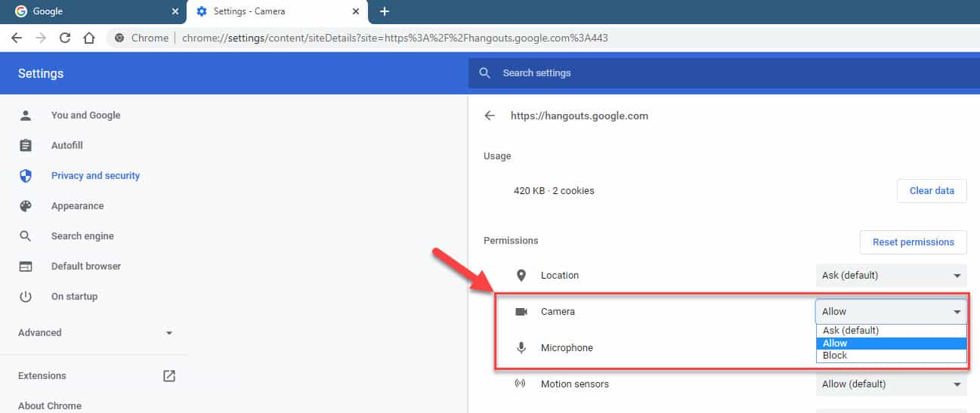Open the Extensions link
980x413 pixels.
(42, 375)
